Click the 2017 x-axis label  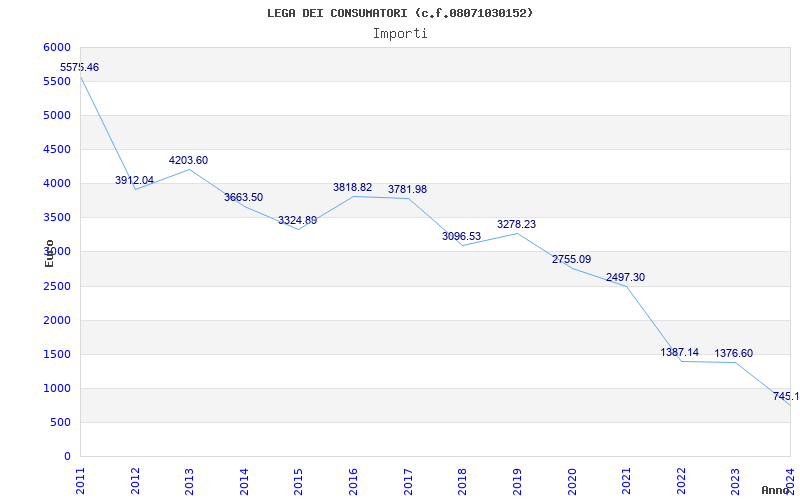pos(408,481)
